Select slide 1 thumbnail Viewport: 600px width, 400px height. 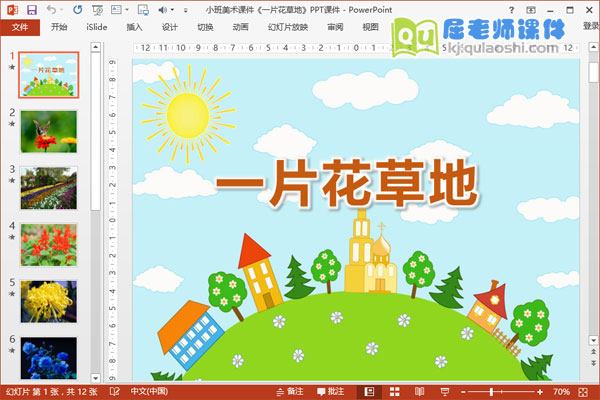click(49, 75)
